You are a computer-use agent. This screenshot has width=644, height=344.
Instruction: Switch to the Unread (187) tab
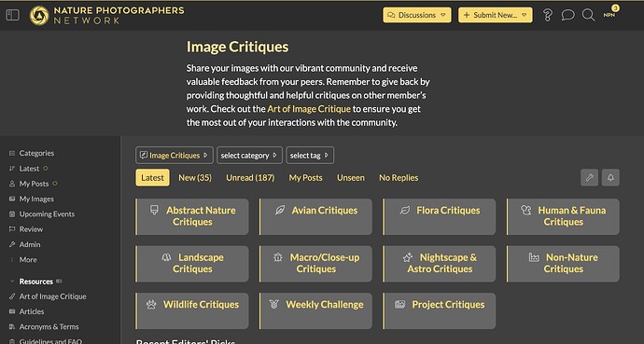point(250,177)
